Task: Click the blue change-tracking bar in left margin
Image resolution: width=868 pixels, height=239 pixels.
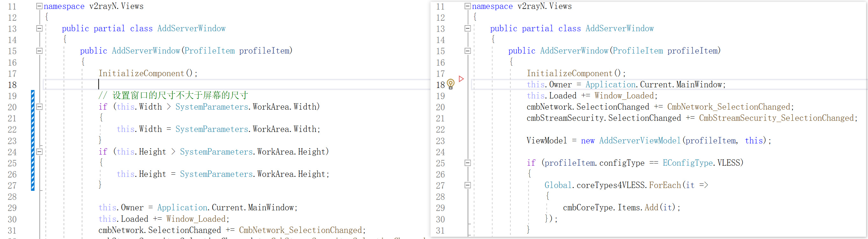Action: (33, 140)
